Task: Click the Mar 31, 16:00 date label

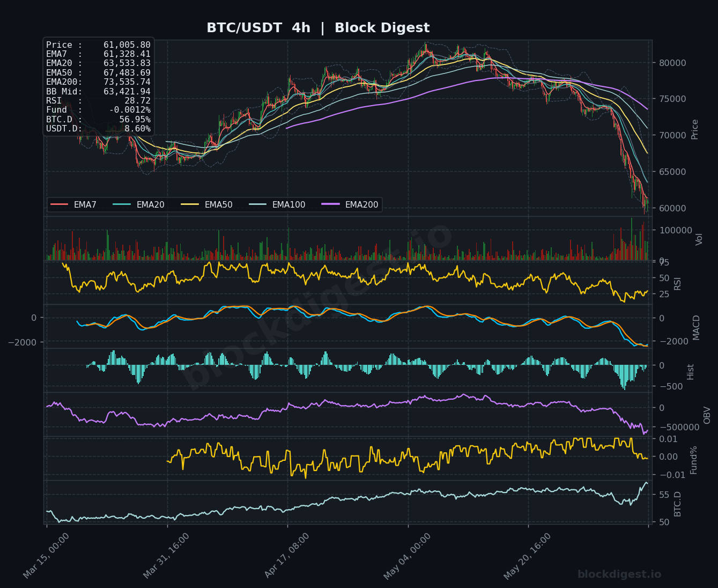Action: 166,556
